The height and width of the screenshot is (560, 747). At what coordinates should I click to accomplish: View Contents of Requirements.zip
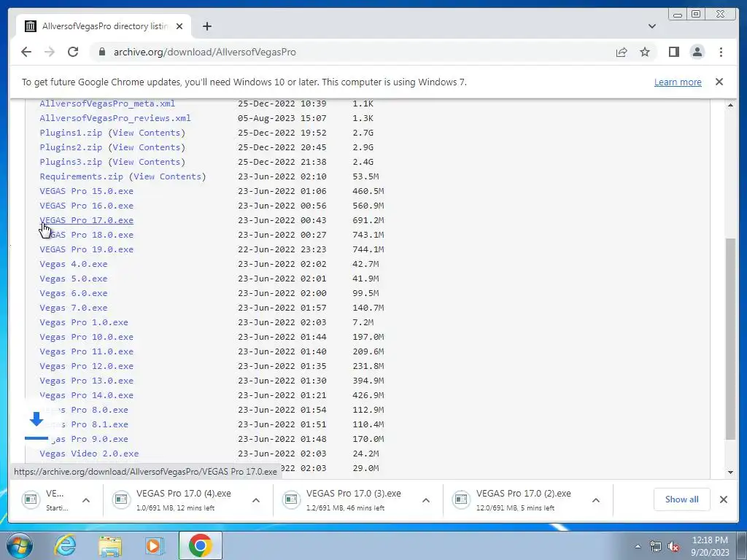tap(167, 176)
